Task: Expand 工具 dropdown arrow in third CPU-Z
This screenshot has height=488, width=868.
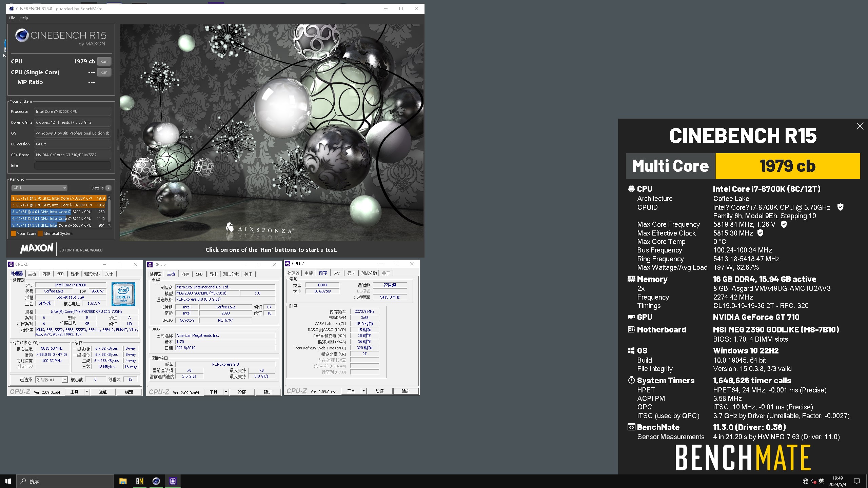Action: click(x=363, y=391)
